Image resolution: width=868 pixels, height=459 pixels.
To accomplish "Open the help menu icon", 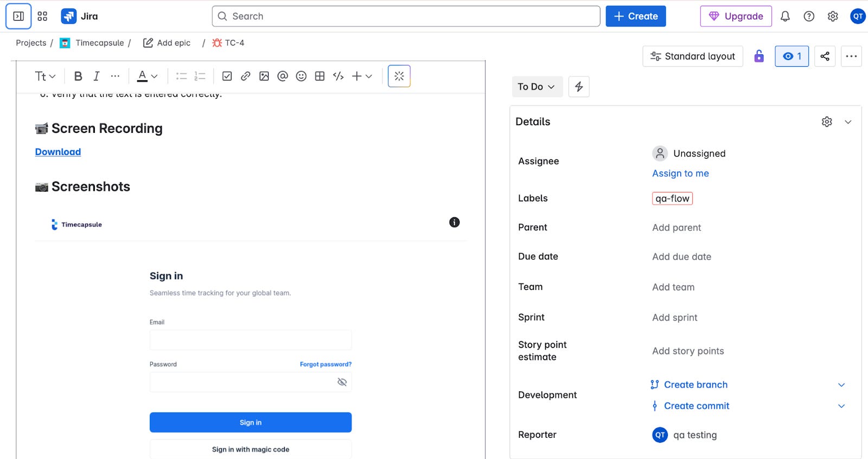I will click(809, 16).
